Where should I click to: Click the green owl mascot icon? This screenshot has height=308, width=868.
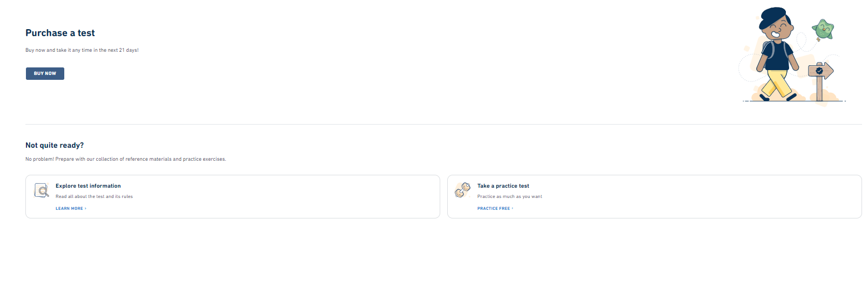point(823,30)
